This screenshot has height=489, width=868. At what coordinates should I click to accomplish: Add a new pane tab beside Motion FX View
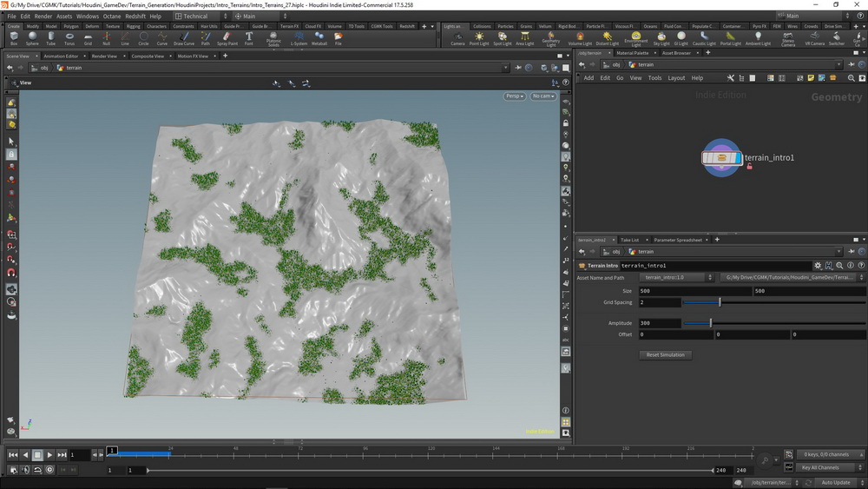coord(225,56)
